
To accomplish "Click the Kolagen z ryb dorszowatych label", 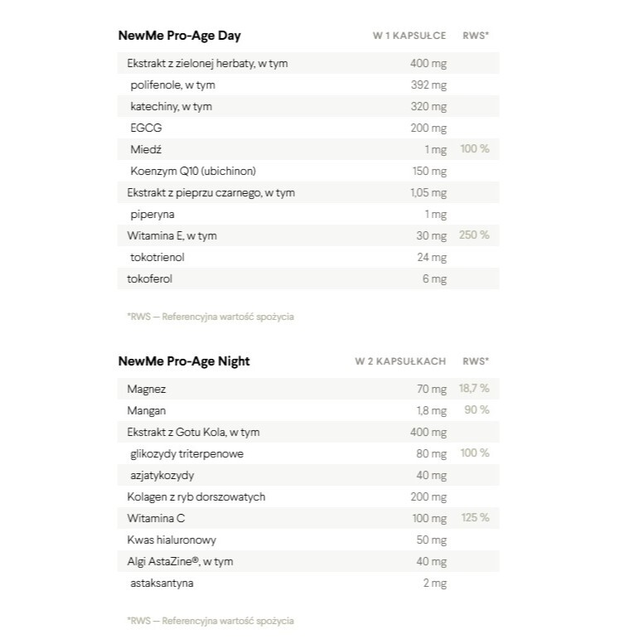I will (196, 496).
